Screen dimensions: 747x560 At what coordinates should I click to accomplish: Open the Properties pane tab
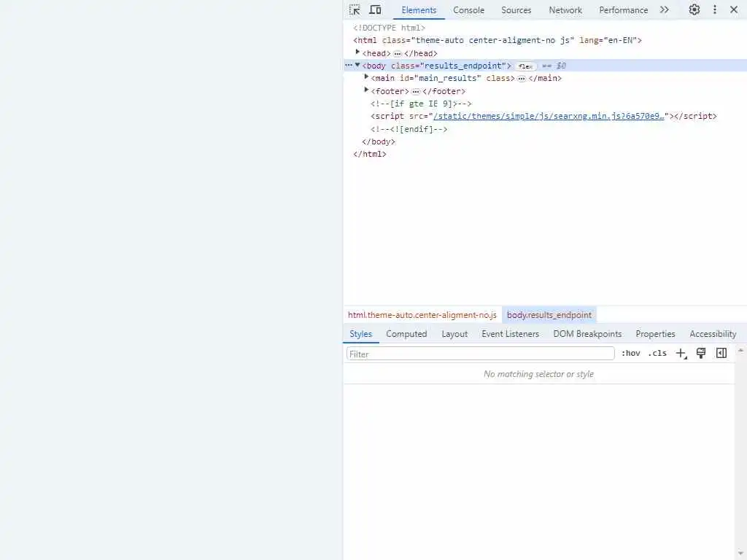pos(655,334)
